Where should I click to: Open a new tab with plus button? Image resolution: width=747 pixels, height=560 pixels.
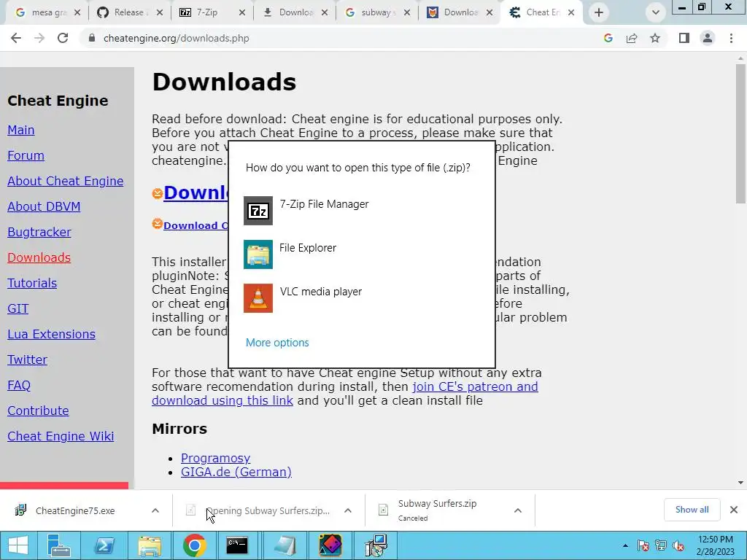click(x=599, y=12)
